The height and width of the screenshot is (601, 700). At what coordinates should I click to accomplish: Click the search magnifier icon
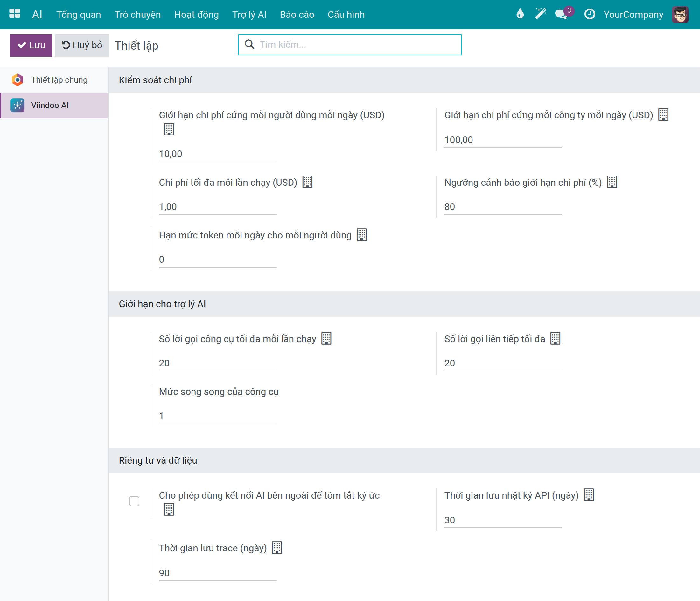pyautogui.click(x=249, y=45)
